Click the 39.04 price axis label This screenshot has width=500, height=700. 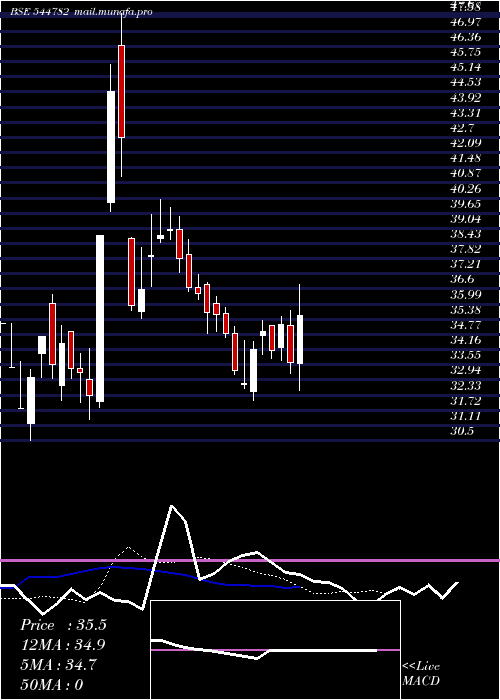465,219
